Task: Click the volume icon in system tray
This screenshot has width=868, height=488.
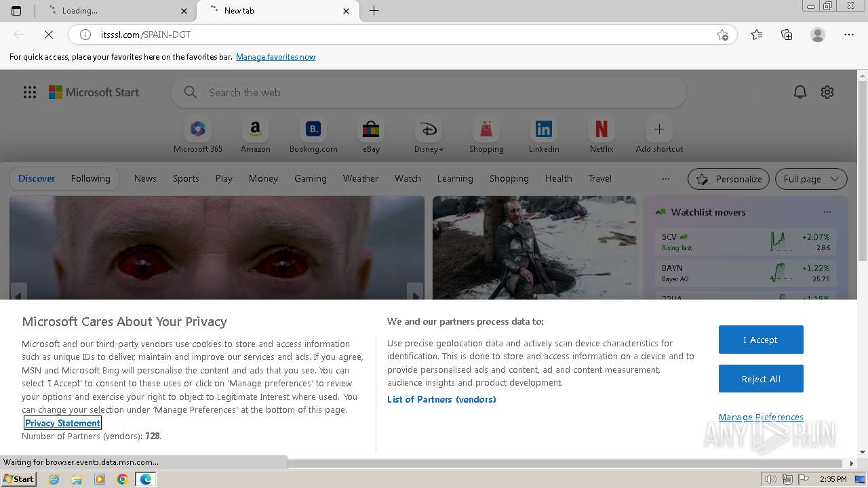Action: coord(771,479)
